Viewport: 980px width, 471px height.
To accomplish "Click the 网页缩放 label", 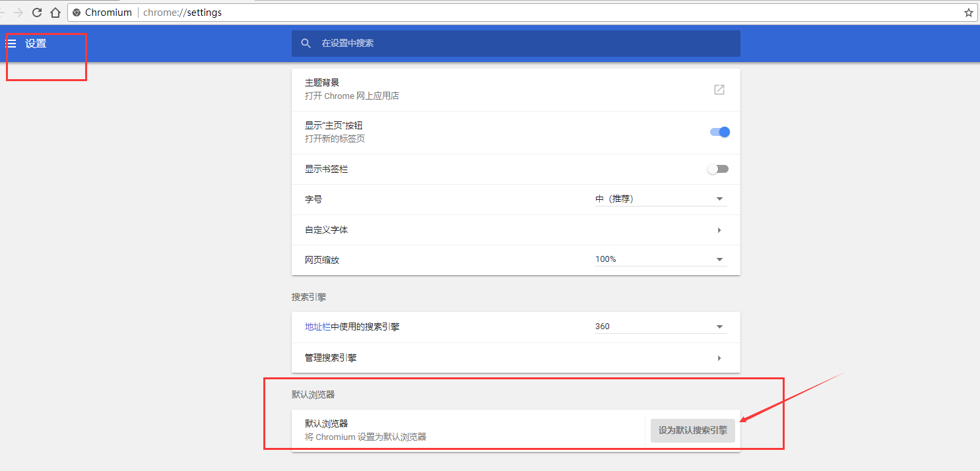I will tap(322, 260).
